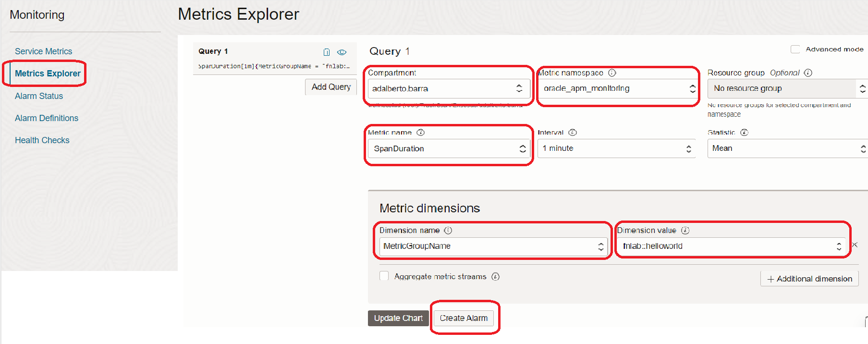Open Resource group dropdown
The height and width of the screenshot is (344, 868).
(788, 89)
